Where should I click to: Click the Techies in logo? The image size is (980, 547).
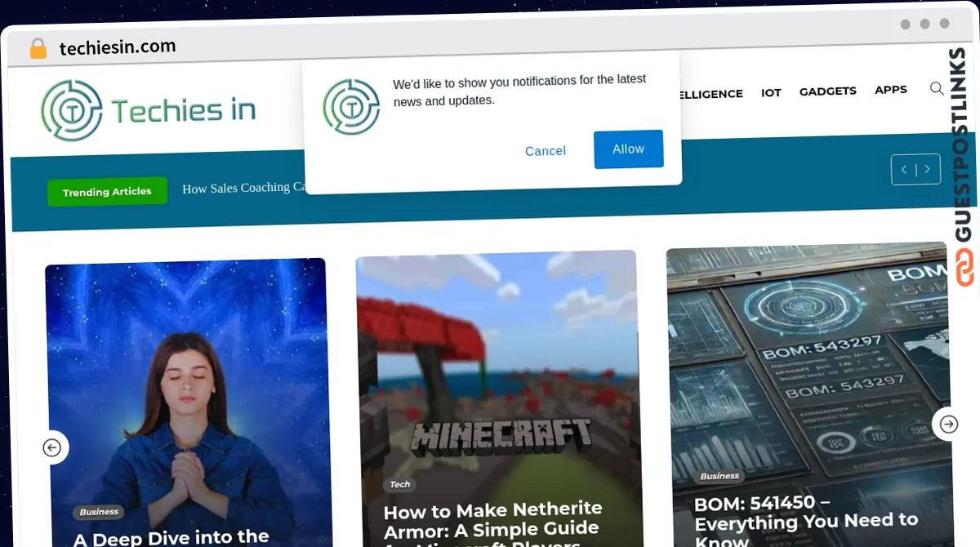coord(147,109)
